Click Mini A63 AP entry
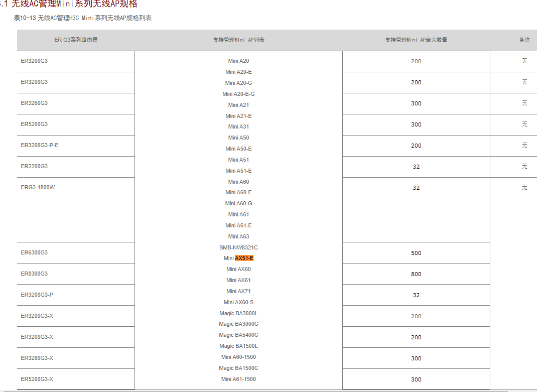This screenshot has height=392, width=547. 238,237
